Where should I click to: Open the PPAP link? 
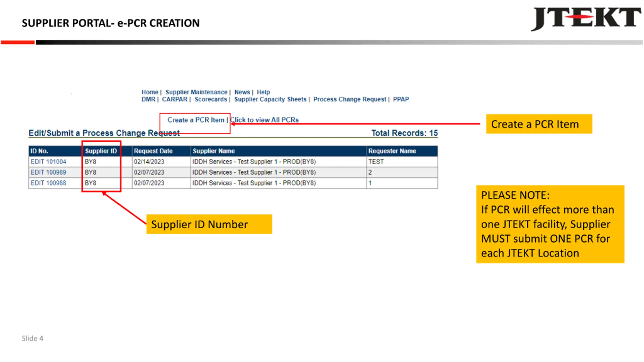401,99
